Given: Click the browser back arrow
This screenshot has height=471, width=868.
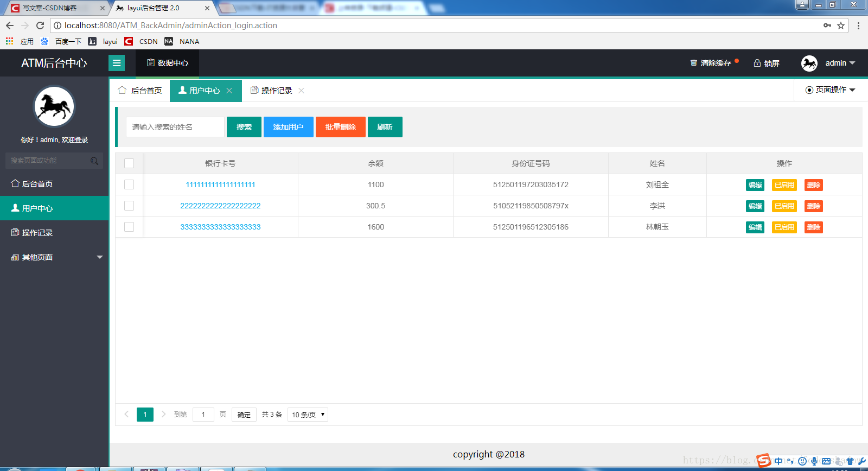Looking at the screenshot, I should point(10,26).
